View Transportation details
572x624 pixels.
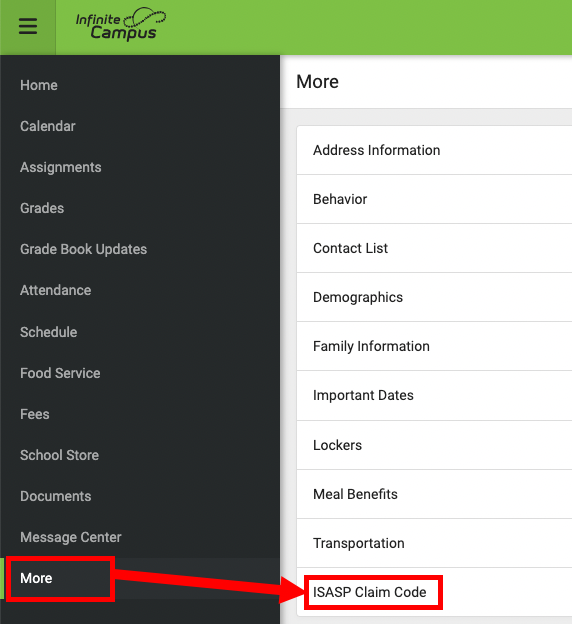click(x=434, y=543)
